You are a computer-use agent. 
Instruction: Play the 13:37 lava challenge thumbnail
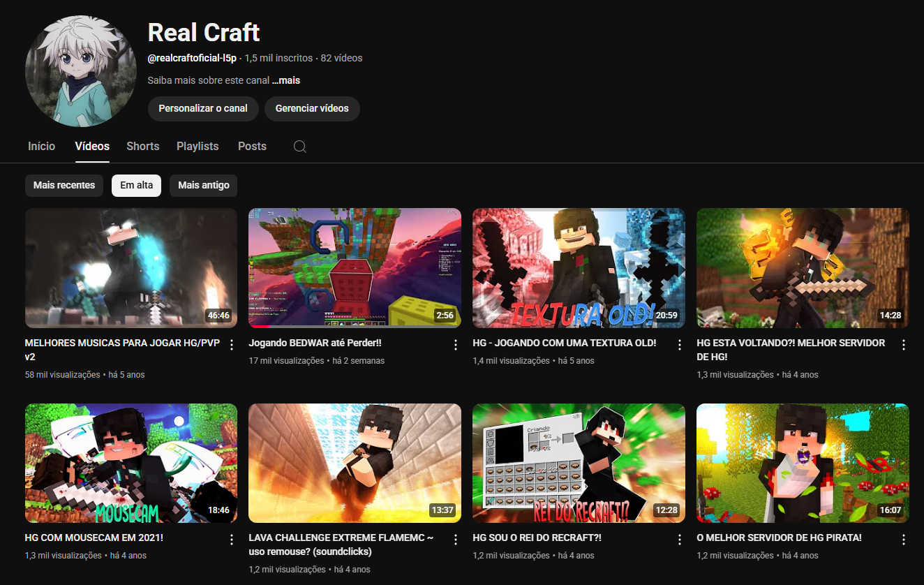pos(355,463)
